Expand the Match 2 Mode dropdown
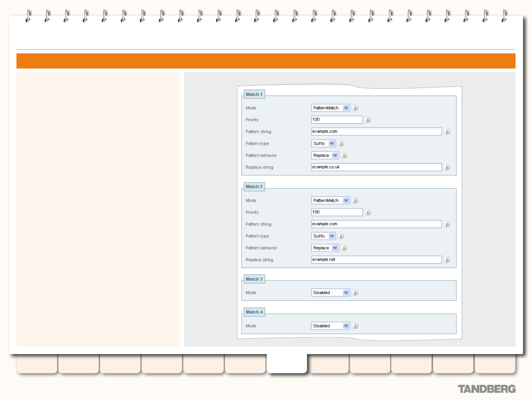 point(331,201)
